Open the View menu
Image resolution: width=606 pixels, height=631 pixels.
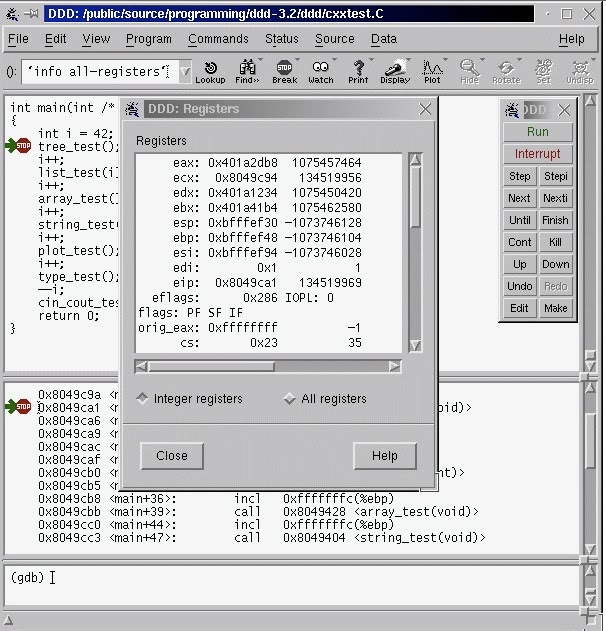point(96,39)
